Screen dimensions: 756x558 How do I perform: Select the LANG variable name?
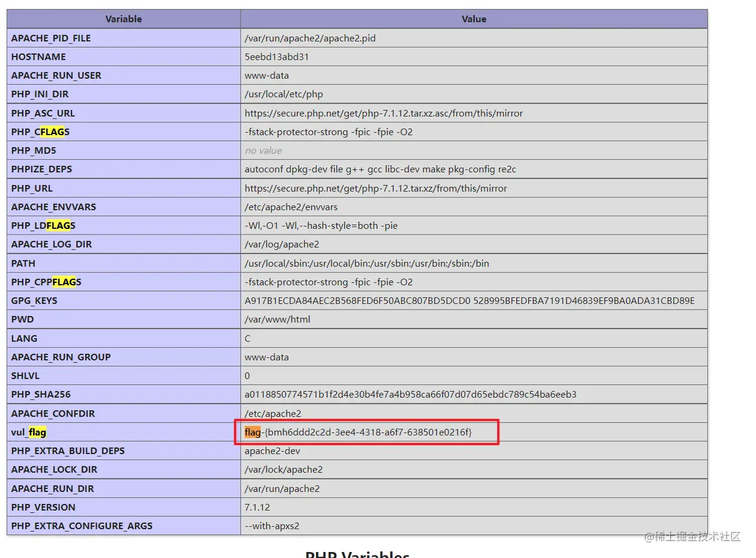[x=24, y=339]
